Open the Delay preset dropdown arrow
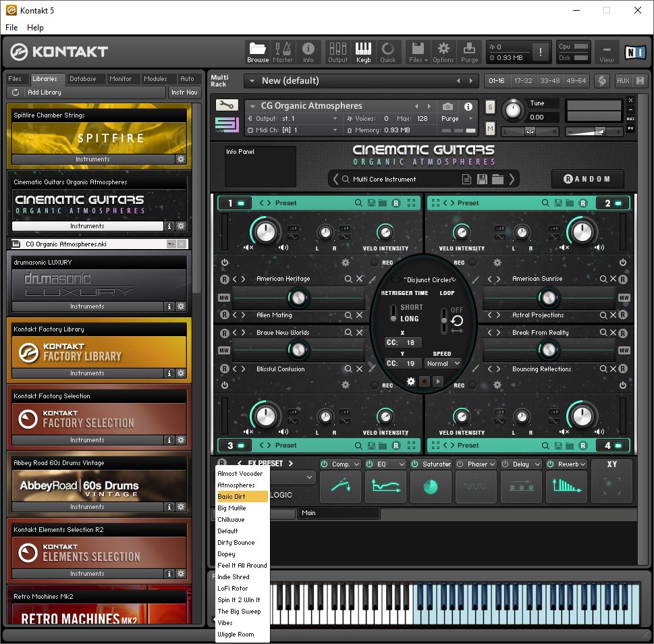The height and width of the screenshot is (644, 654). point(537,464)
